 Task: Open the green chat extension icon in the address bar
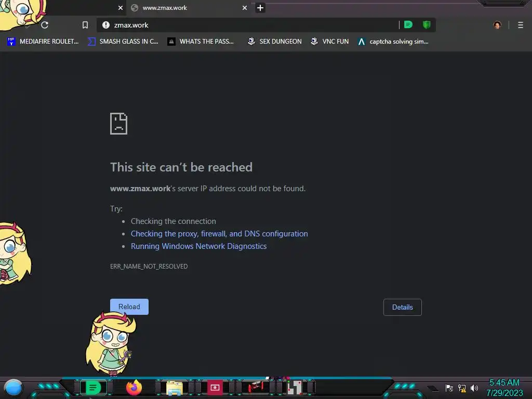(x=408, y=25)
